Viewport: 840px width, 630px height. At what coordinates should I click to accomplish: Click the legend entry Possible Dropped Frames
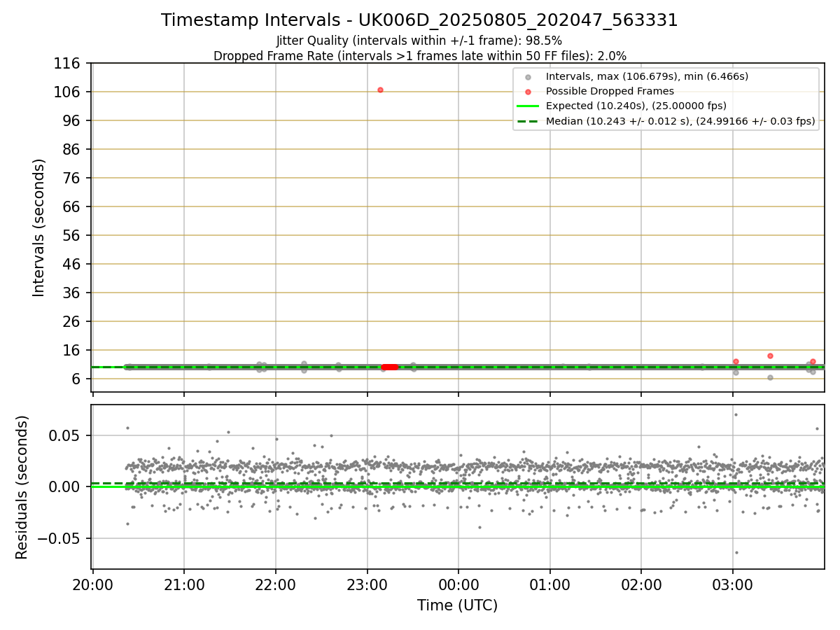click(x=610, y=91)
